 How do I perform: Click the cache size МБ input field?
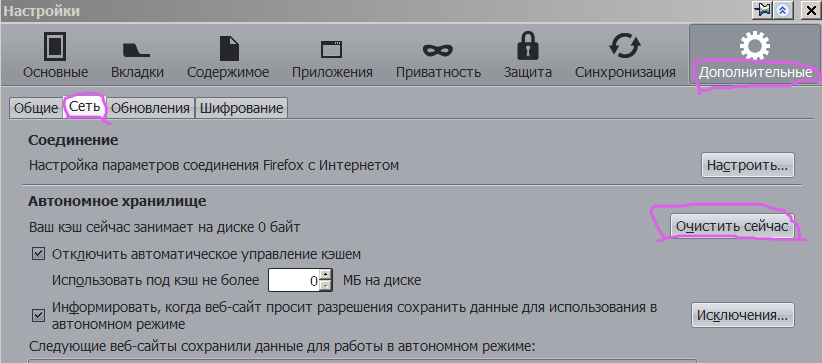click(x=294, y=281)
